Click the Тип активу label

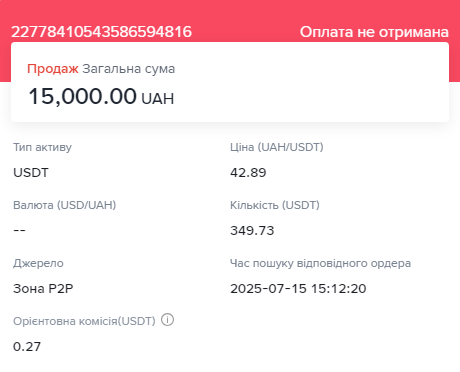point(42,147)
